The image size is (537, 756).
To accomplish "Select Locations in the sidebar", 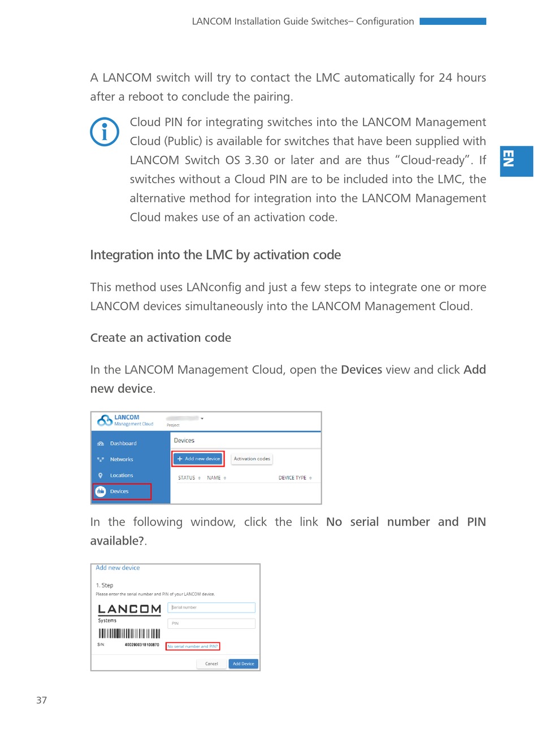I will pos(122,475).
